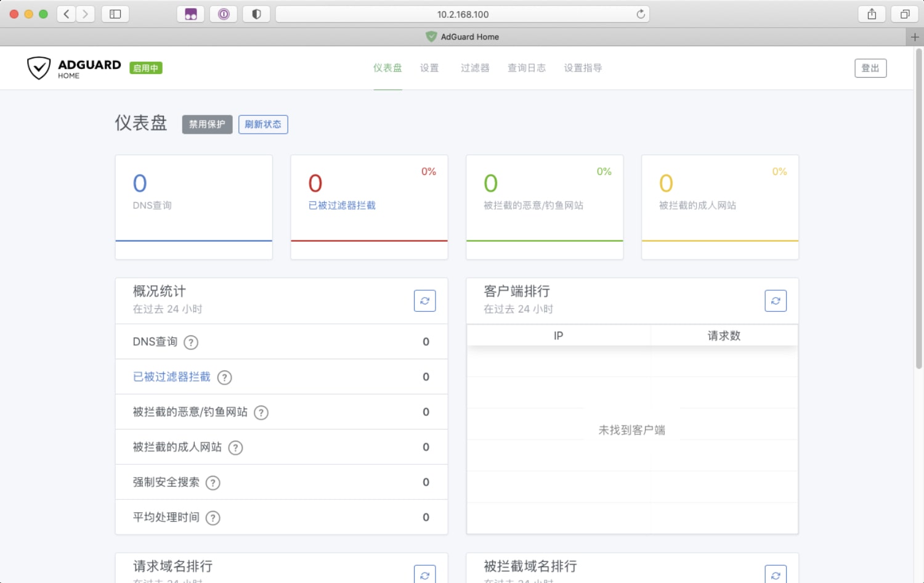Viewport: 924px width, 583px height.
Task: Click the question mark beside 强制安全搜索
Action: [213, 483]
